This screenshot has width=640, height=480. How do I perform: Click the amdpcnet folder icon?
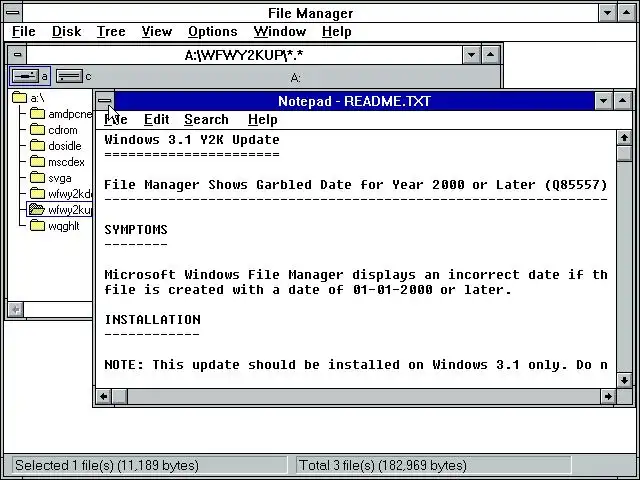[x=37, y=113]
